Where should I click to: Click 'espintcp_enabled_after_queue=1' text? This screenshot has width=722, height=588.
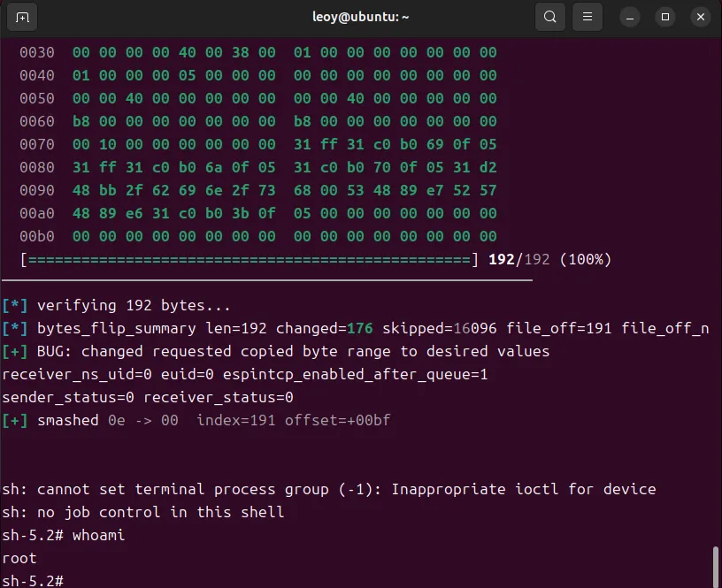(355, 375)
